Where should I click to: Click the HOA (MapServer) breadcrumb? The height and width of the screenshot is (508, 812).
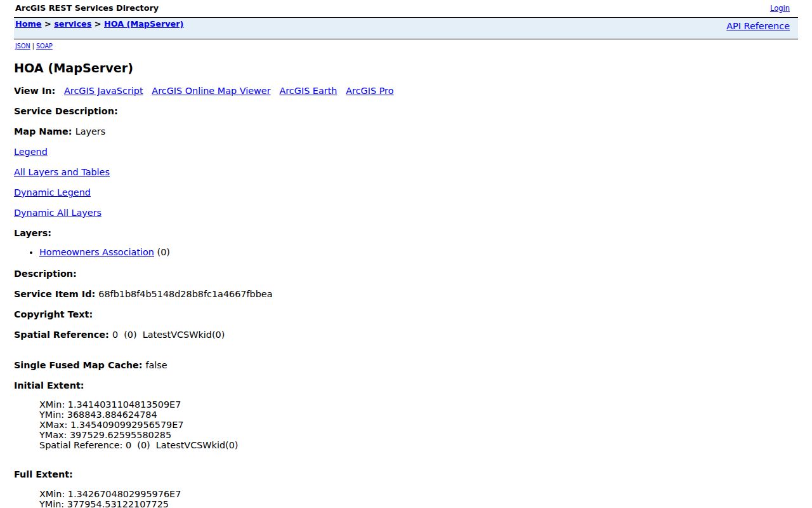[x=144, y=24]
